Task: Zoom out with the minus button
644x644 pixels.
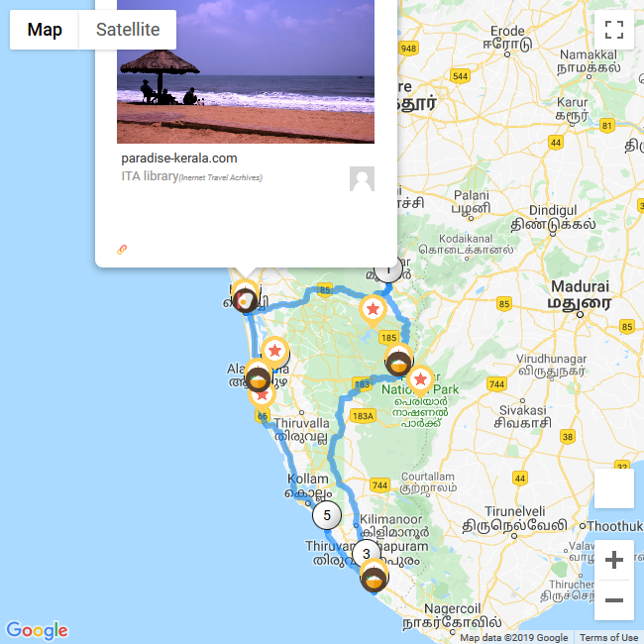Action: click(614, 600)
